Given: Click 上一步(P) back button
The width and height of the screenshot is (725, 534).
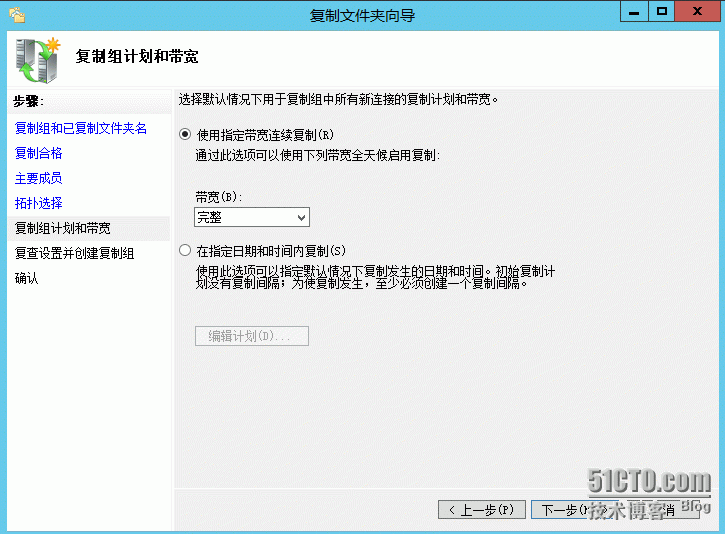Looking at the screenshot, I should click(x=482, y=509).
